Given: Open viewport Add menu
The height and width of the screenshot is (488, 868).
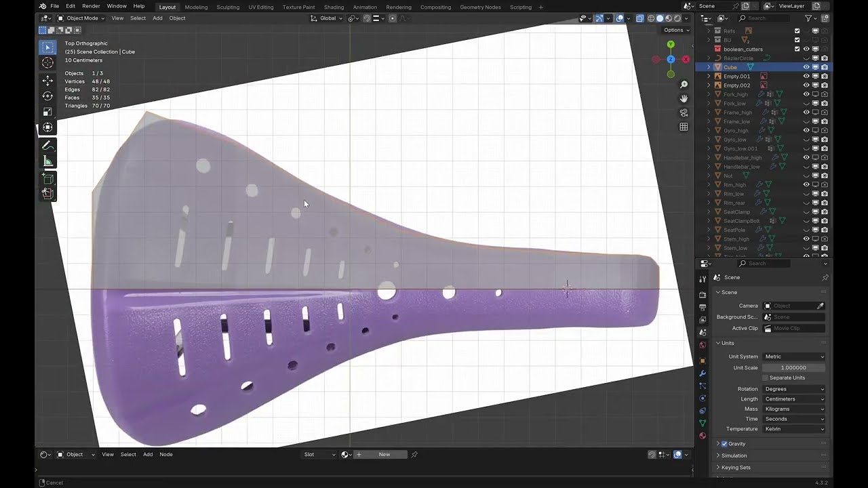Looking at the screenshot, I should 157,18.
